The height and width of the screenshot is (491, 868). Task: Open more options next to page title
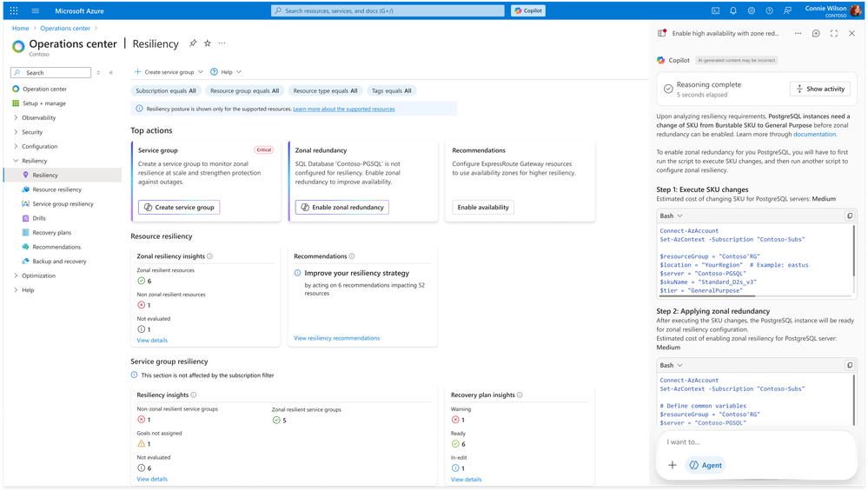click(222, 43)
